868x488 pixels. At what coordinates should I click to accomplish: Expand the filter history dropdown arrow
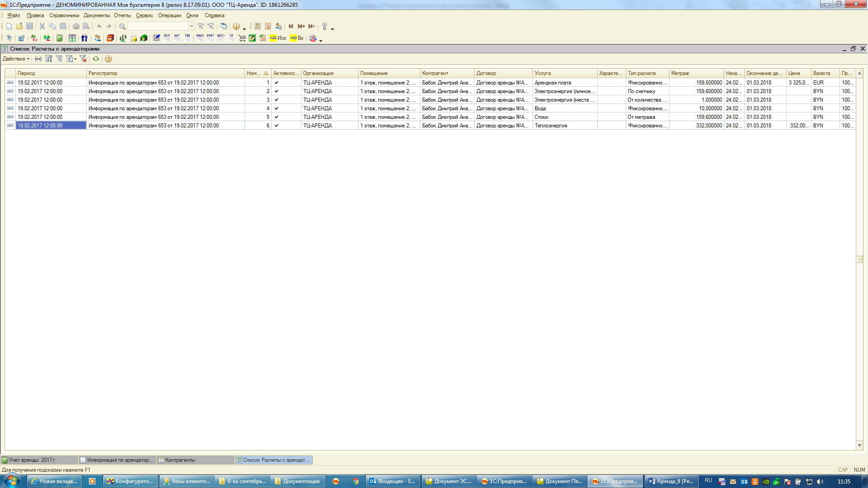point(75,59)
